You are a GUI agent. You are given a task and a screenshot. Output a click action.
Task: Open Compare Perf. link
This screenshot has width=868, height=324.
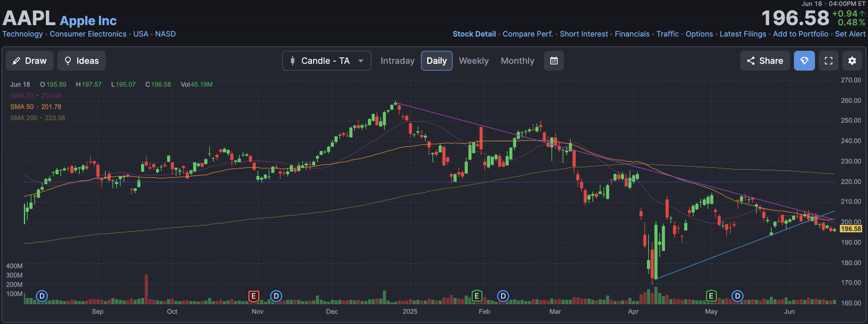click(x=528, y=34)
